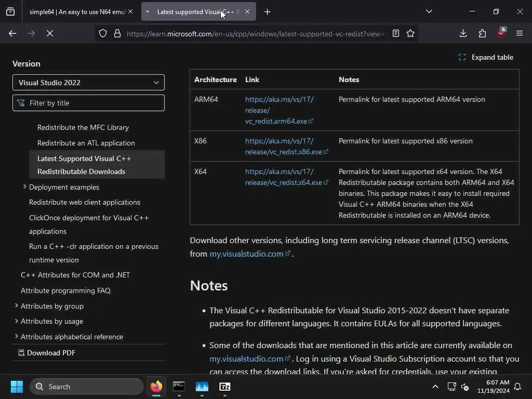Go back to previous page

[x=12, y=33]
